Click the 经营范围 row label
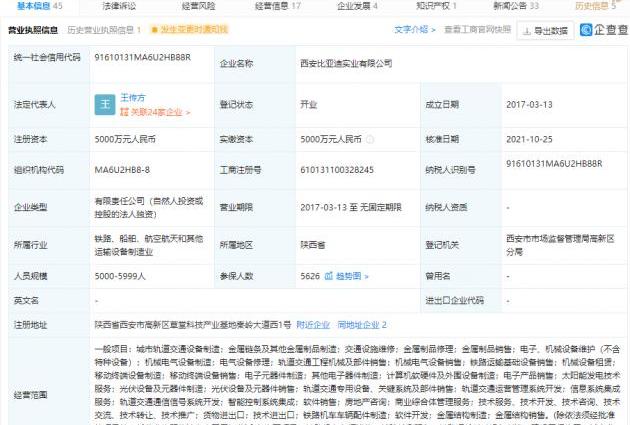 point(31,395)
